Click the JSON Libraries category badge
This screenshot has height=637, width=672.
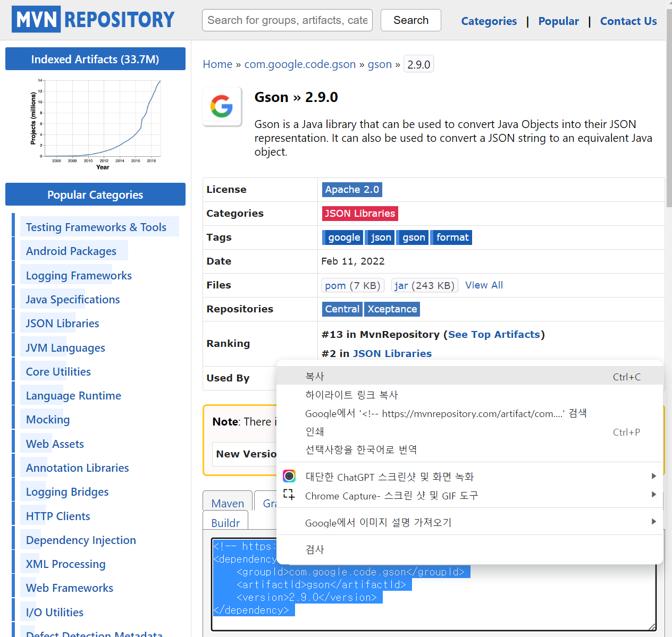coord(360,214)
